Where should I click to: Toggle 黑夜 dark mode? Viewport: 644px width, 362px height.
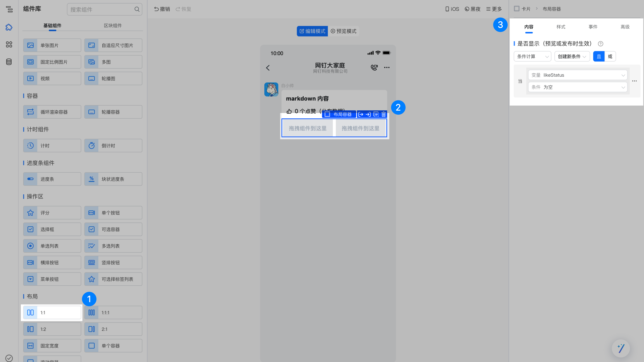(473, 9)
